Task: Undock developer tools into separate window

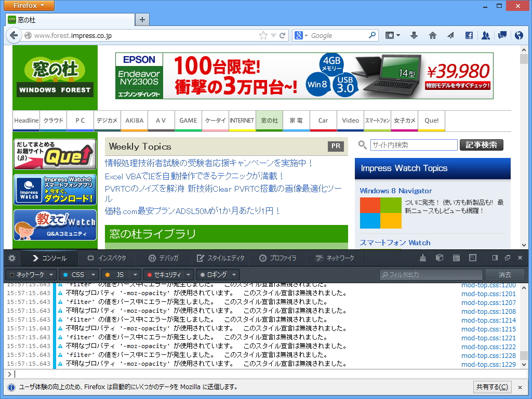Action: click(508, 258)
